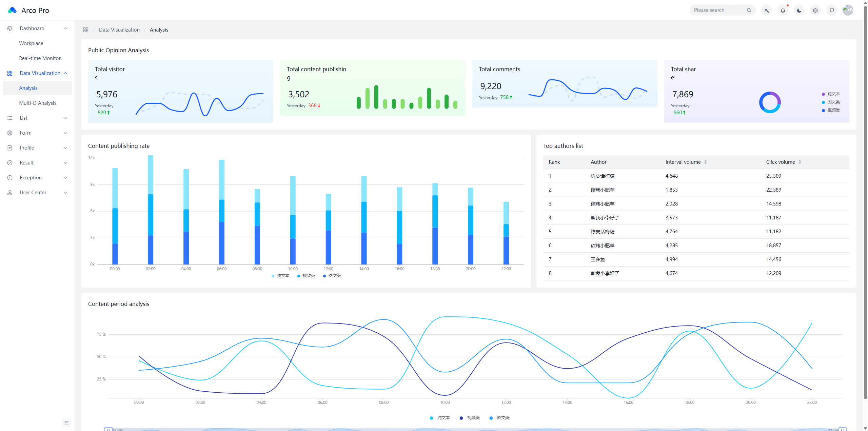Click the User Center person icon
The image size is (868, 431).
pyautogui.click(x=10, y=193)
